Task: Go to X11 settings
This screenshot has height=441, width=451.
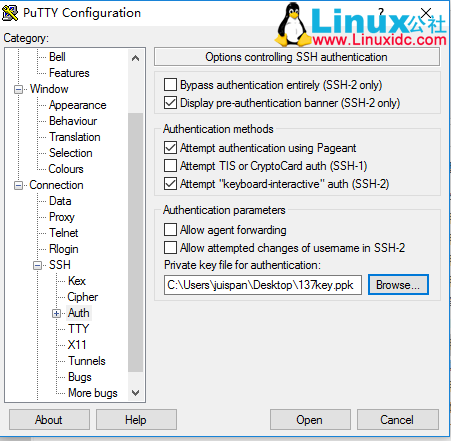Action: 77,345
